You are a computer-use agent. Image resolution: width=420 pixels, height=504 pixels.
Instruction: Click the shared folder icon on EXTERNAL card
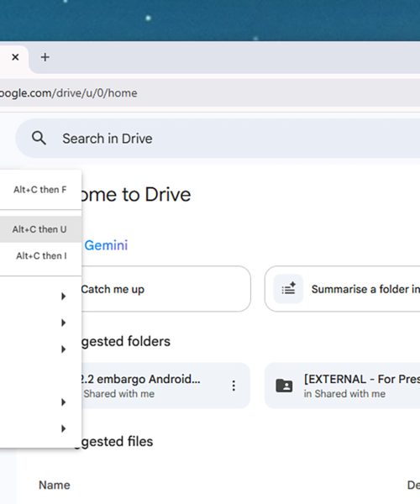tap(284, 386)
